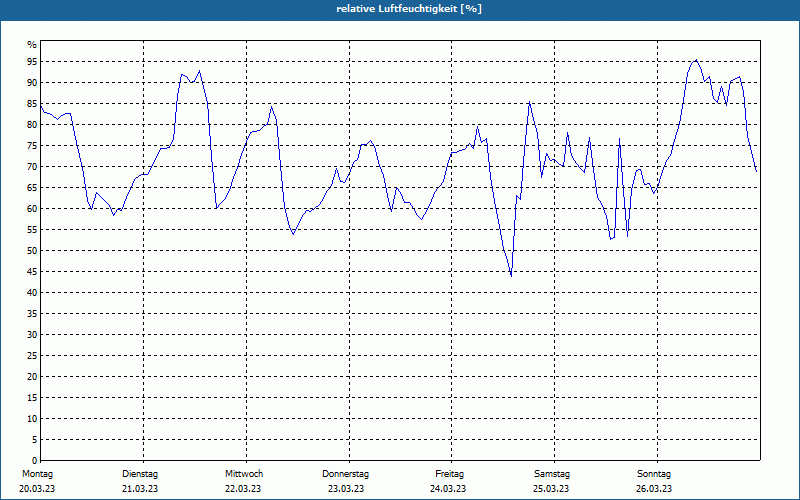Click the title 'relative Luftfeuchtigkeit [%]'
This screenshot has width=800, height=500.
click(x=409, y=9)
